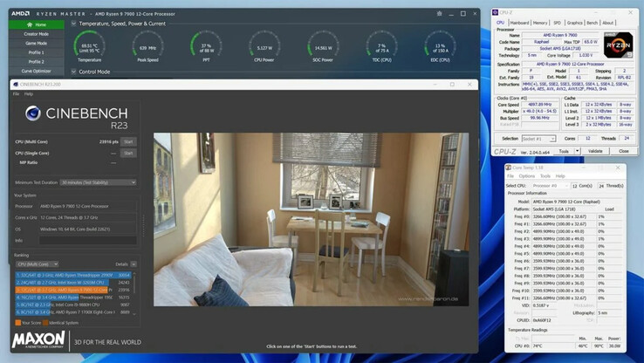The image size is (644, 363).
Task: Click the CPU Power gauge
Action: (x=264, y=47)
